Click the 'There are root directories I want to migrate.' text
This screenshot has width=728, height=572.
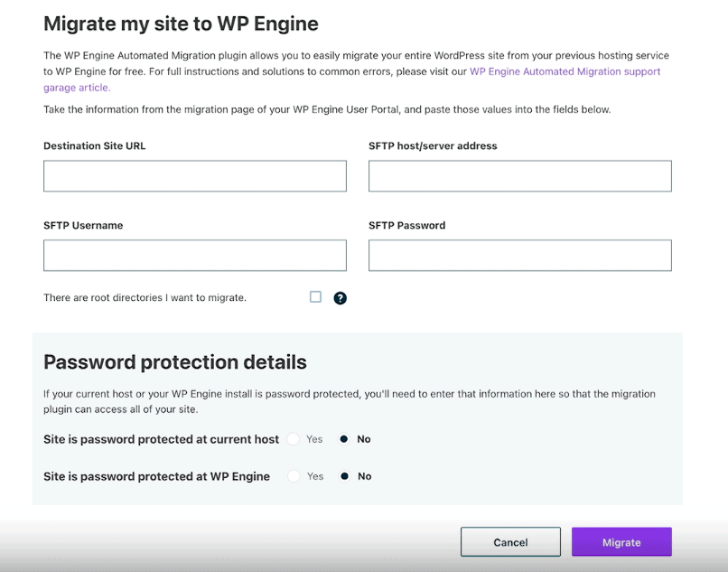tap(145, 298)
